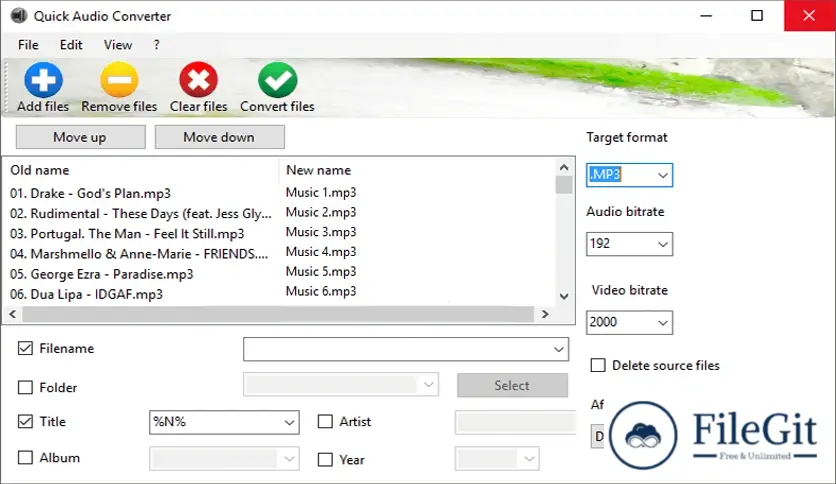The width and height of the screenshot is (836, 484).
Task: Select "03. Portugal. The Man - Feel It Still.mp3"
Action: pos(127,233)
